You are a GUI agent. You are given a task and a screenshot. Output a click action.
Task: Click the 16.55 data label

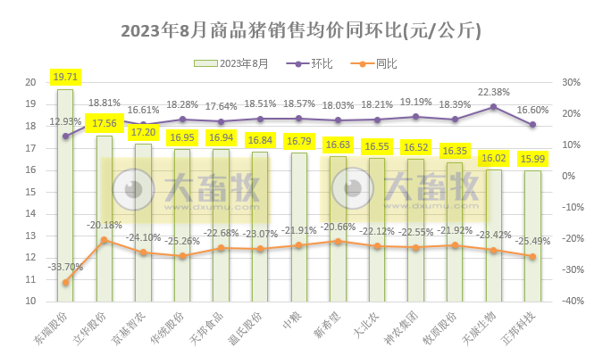377,146
